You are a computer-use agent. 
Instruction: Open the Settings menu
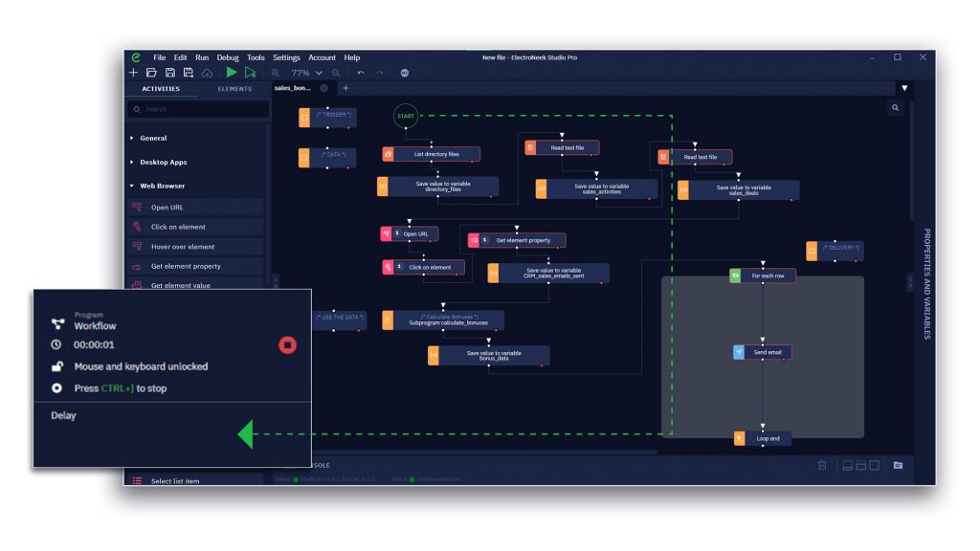(x=286, y=57)
